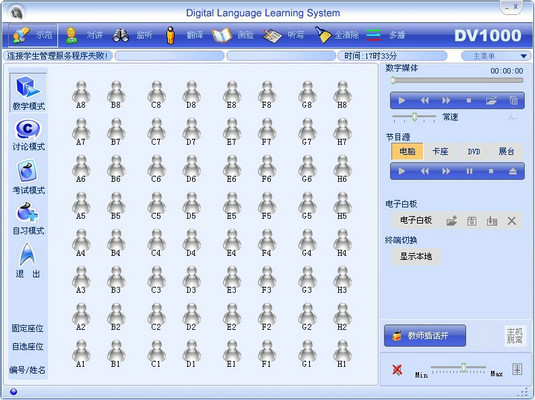535x400 pixels.
Task: Close the electronic whiteboard with X
Action: (511, 221)
